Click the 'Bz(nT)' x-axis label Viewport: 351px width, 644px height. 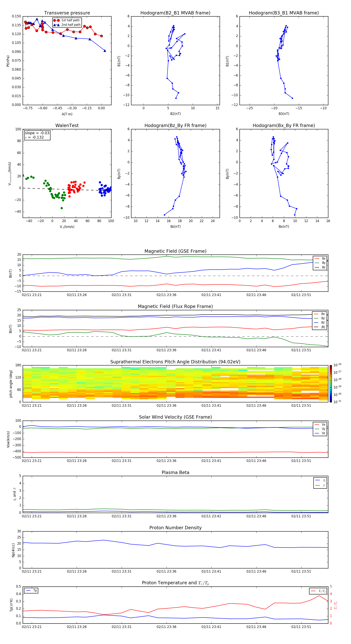pos(175,227)
